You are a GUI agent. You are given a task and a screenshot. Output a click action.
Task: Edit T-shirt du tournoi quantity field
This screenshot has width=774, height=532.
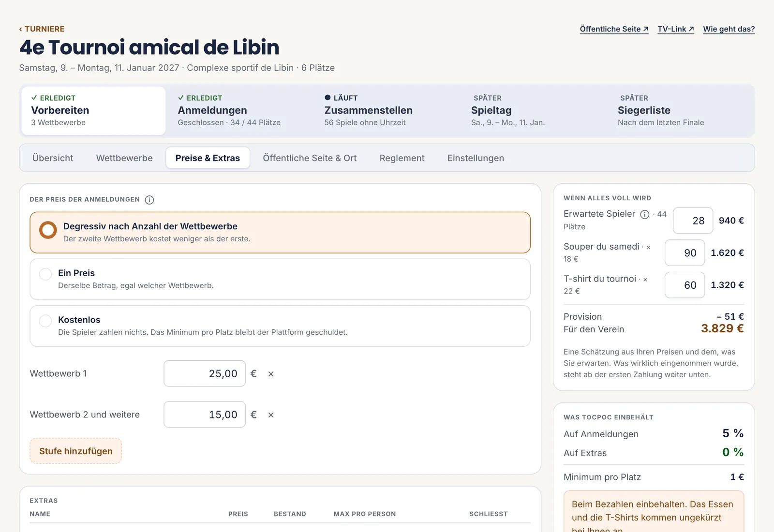pos(685,285)
